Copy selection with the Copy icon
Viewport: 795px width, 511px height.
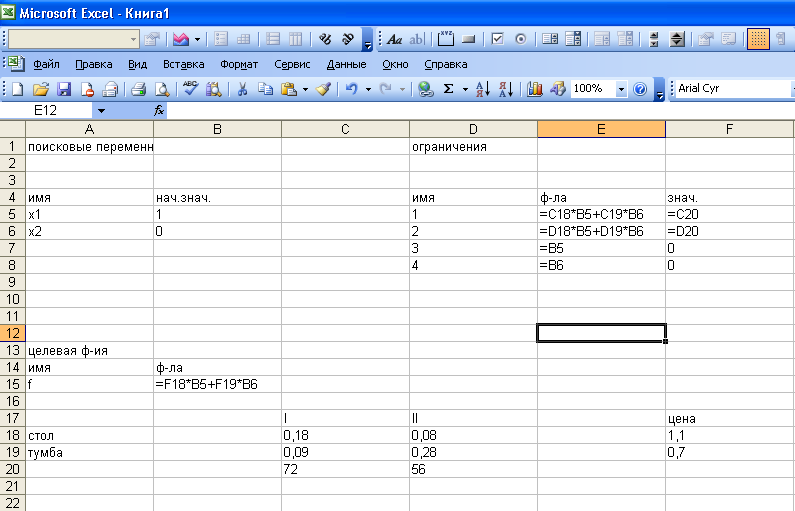265,89
